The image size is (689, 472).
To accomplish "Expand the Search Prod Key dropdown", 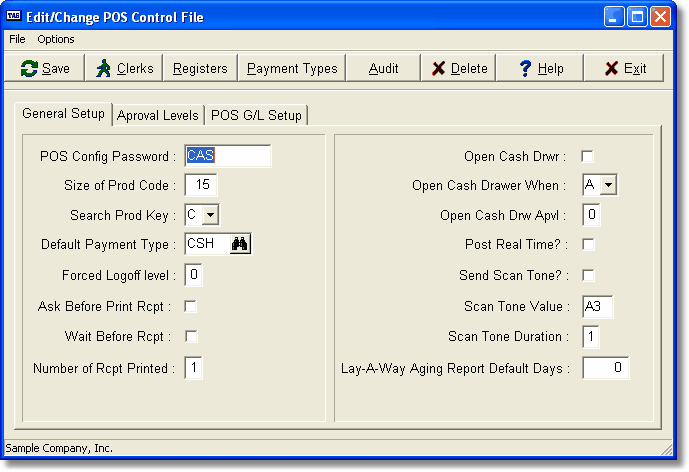I will coord(211,215).
